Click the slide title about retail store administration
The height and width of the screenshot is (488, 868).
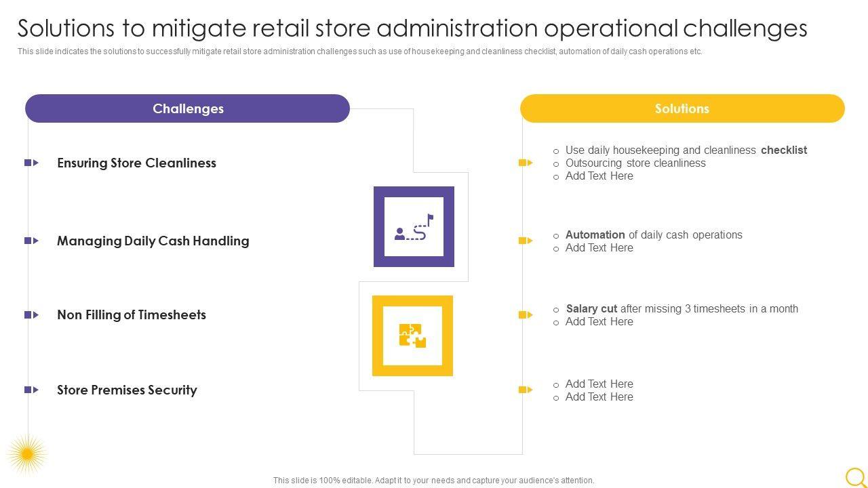412,28
